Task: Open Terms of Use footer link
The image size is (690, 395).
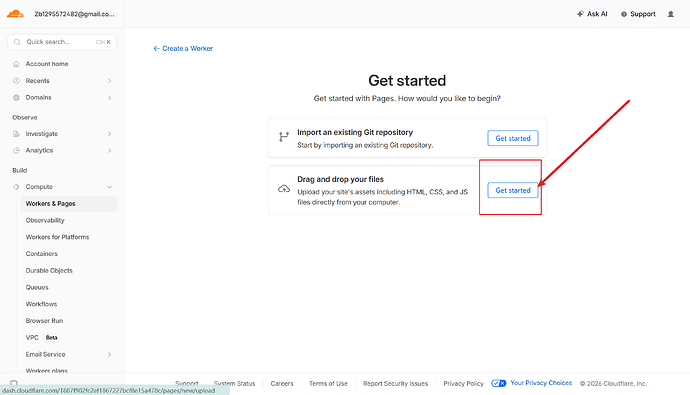Action: click(x=328, y=383)
